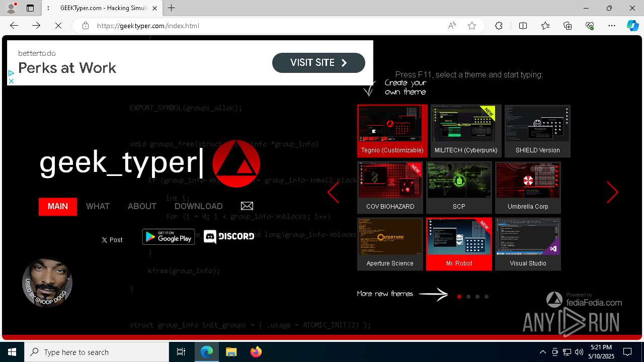This screenshot has width=644, height=362.
Task: Select the MILITECH (Cyberpunk) theme
Action: click(x=466, y=131)
